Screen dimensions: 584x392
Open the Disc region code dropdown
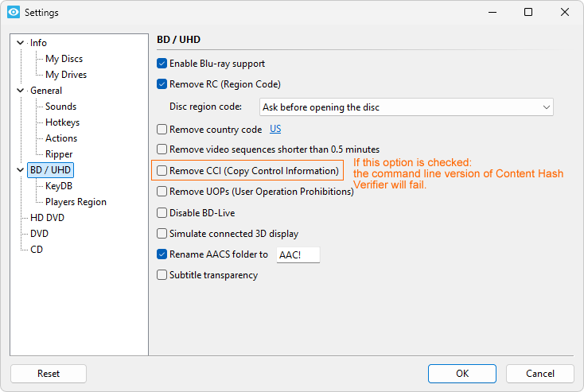[x=407, y=107]
